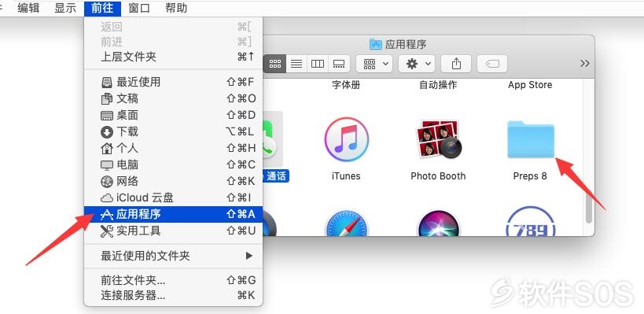644x314 pixels.
Task: Open the Photo Booth app icon
Action: [x=438, y=139]
